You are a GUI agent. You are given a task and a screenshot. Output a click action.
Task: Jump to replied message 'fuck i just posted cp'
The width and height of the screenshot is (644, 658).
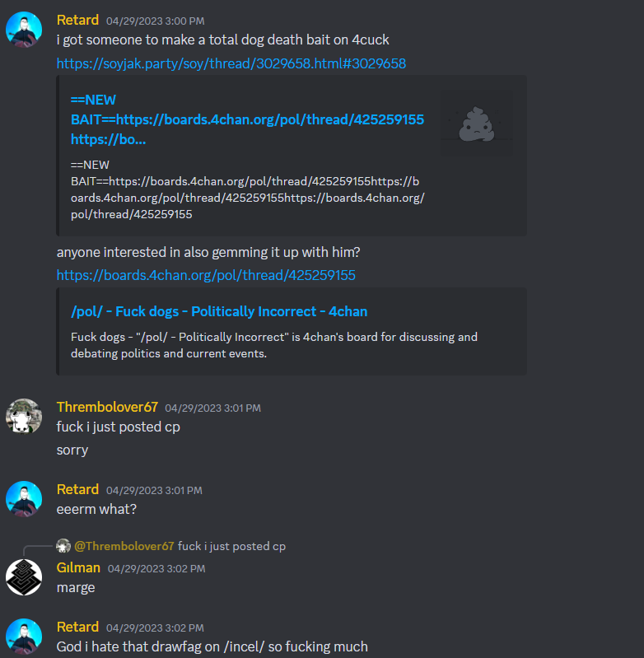231,546
